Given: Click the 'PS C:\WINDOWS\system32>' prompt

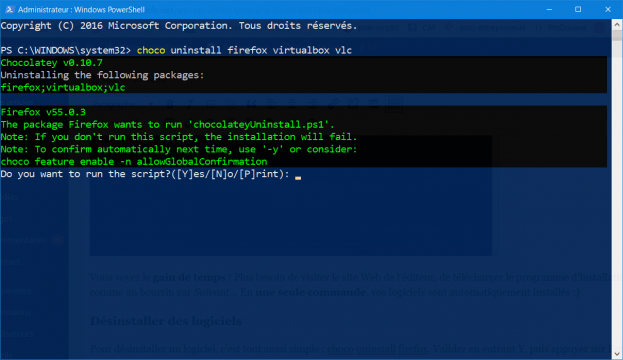Looking at the screenshot, I should 66,50.
